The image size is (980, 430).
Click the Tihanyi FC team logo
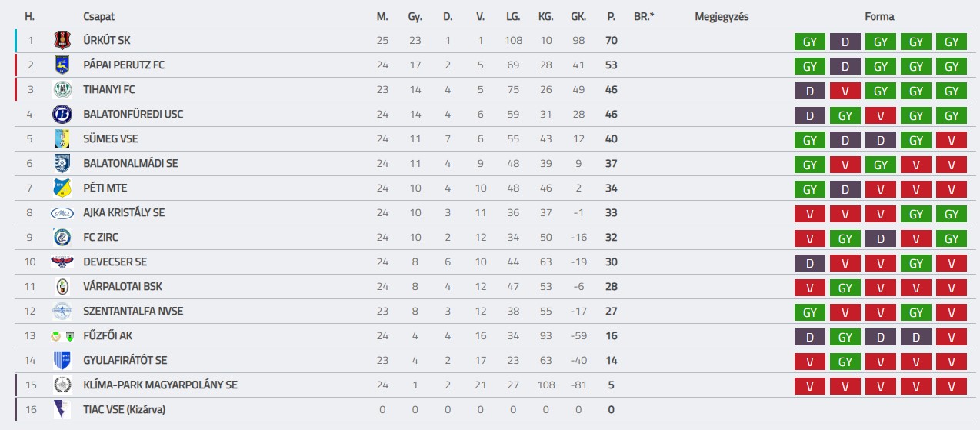coord(62,90)
